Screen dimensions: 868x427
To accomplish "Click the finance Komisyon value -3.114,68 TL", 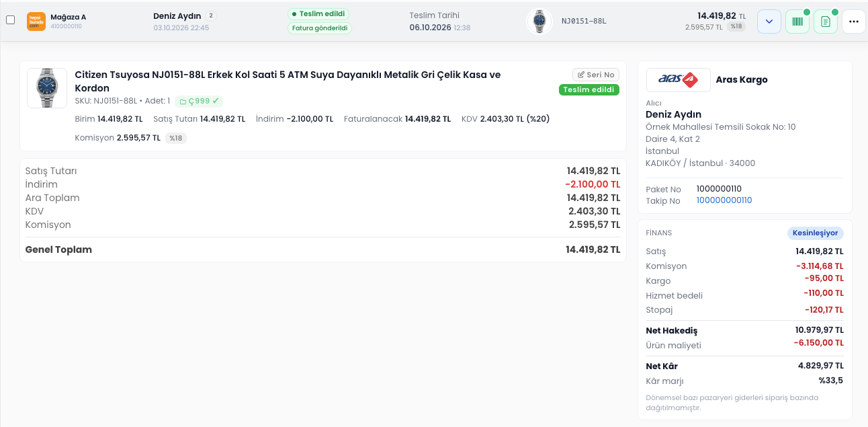I will pyautogui.click(x=820, y=266).
